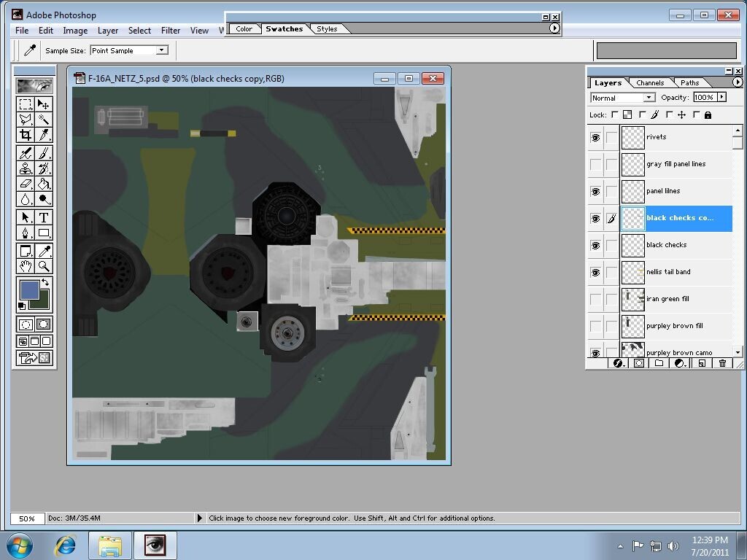Create a new layer from Layers panel
This screenshot has width=747, height=560.
click(x=701, y=363)
